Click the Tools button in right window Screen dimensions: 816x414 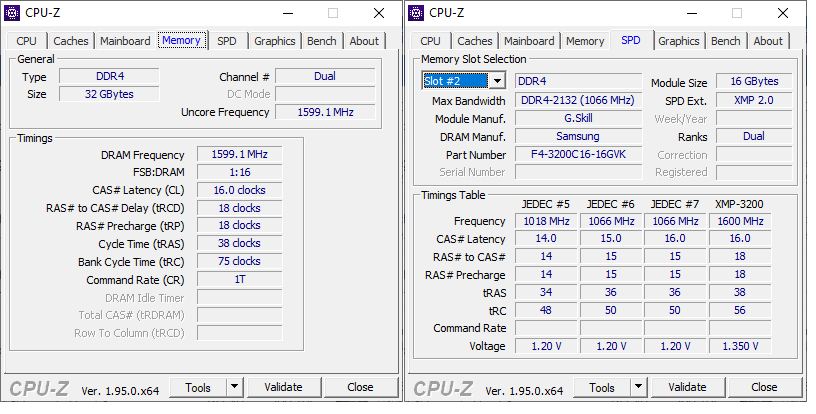602,387
